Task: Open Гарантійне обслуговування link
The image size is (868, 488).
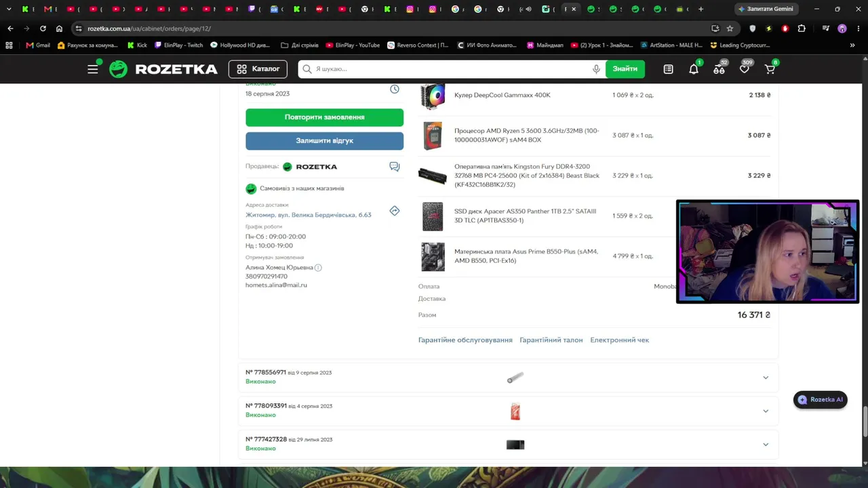Action: tap(465, 340)
